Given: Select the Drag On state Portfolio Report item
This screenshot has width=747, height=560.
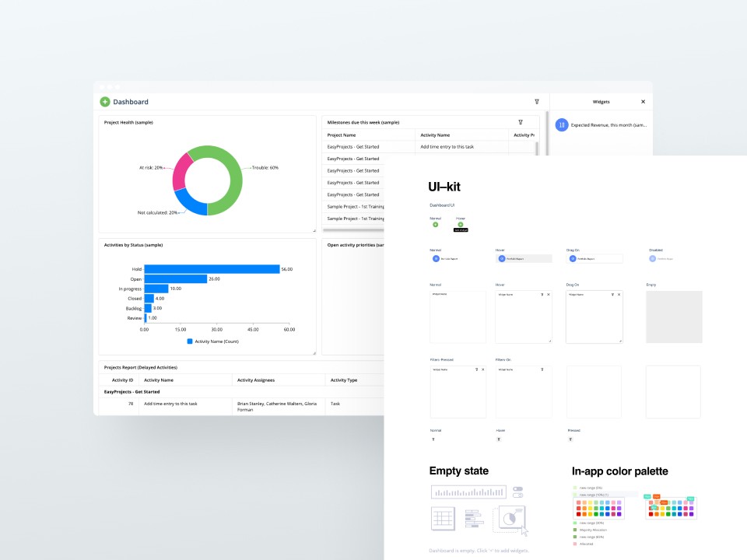Looking at the screenshot, I should pyautogui.click(x=594, y=258).
